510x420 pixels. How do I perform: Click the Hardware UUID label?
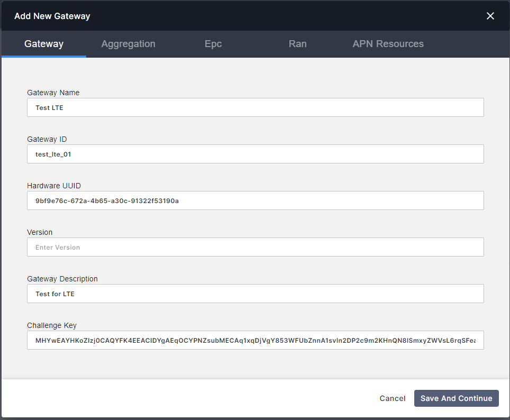coord(53,186)
